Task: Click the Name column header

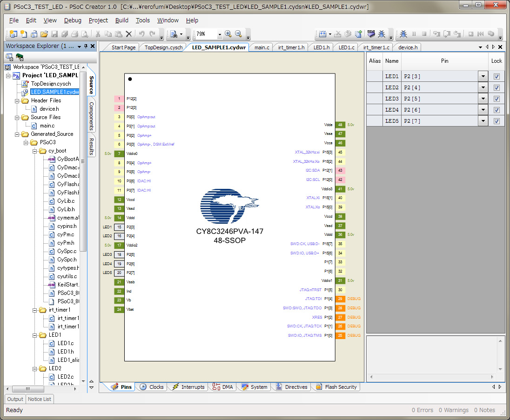Action: pyautogui.click(x=392, y=61)
